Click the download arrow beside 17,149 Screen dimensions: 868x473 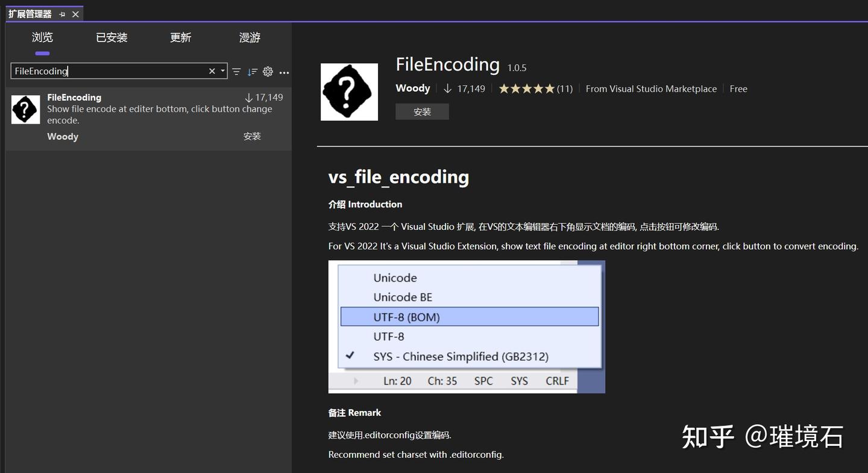pos(447,88)
